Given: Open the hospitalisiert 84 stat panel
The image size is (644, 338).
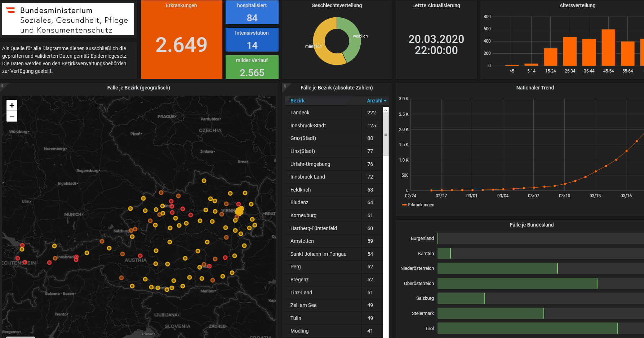Looking at the screenshot, I should click(x=252, y=12).
